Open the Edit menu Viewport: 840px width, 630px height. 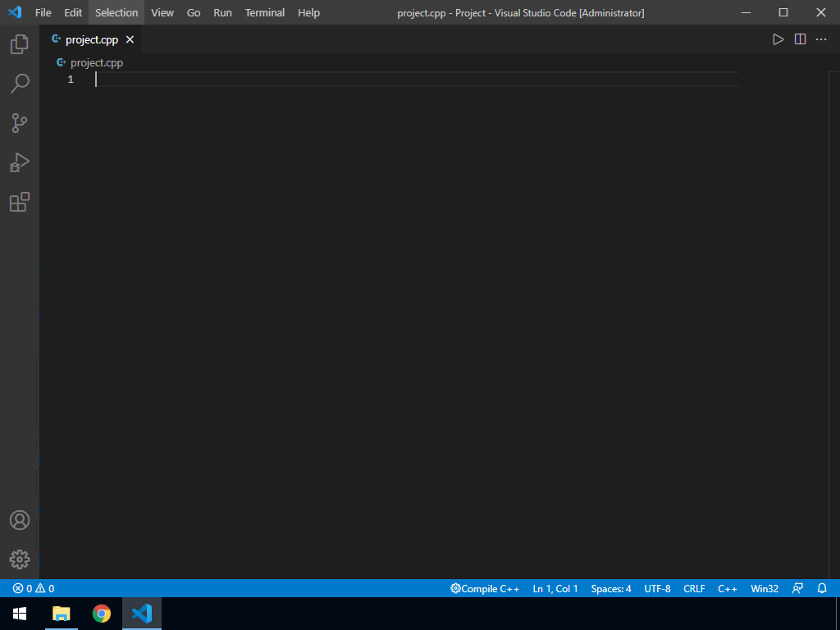click(x=73, y=12)
